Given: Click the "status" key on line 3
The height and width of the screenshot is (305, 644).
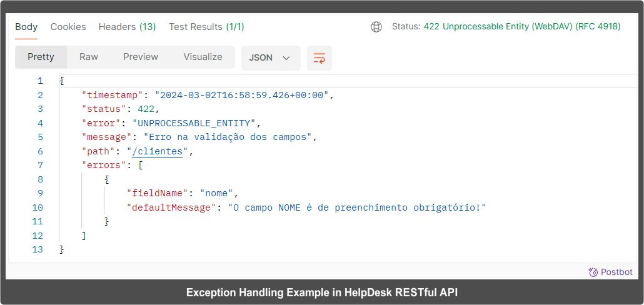Looking at the screenshot, I should [104, 109].
